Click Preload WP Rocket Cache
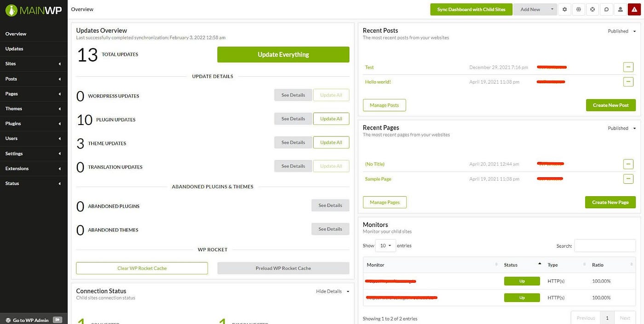The width and height of the screenshot is (644, 324). tap(283, 268)
